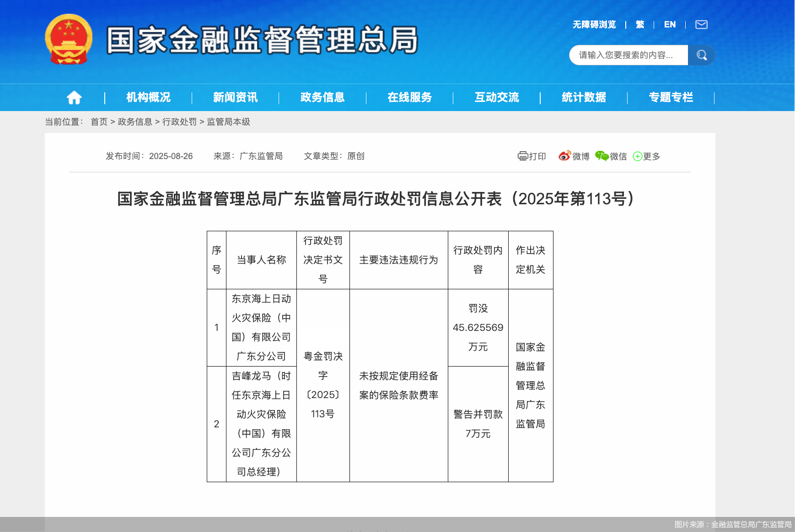Click the 吉峰龙马 party cell
The image size is (795, 532).
(x=261, y=424)
